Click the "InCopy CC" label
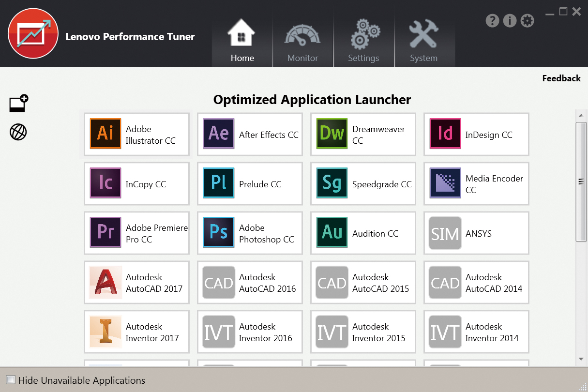 pos(146,184)
